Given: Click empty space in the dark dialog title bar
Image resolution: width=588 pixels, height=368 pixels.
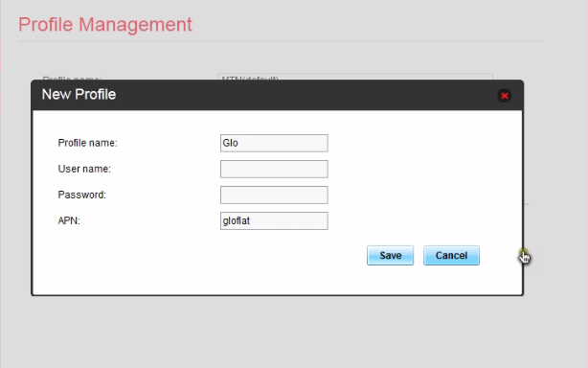Looking at the screenshot, I should 300,95.
